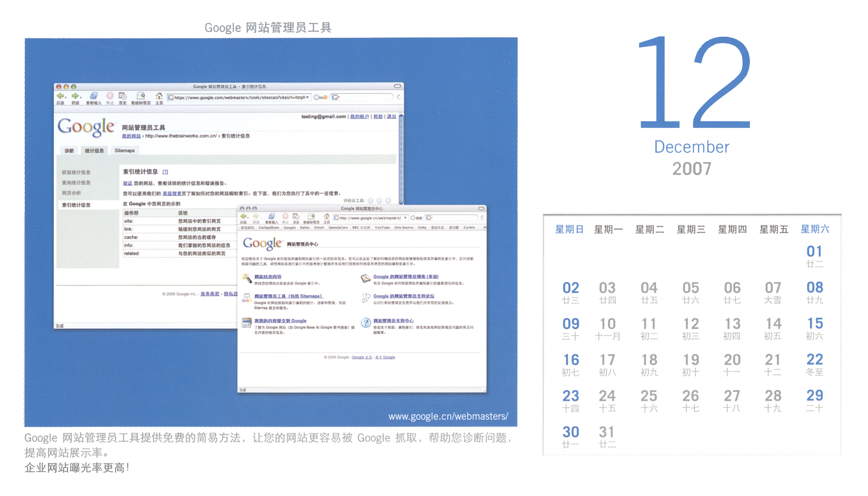This screenshot has height=496, width=868.
Task: Click the CarSpyShots bookmark
Action: (x=269, y=228)
